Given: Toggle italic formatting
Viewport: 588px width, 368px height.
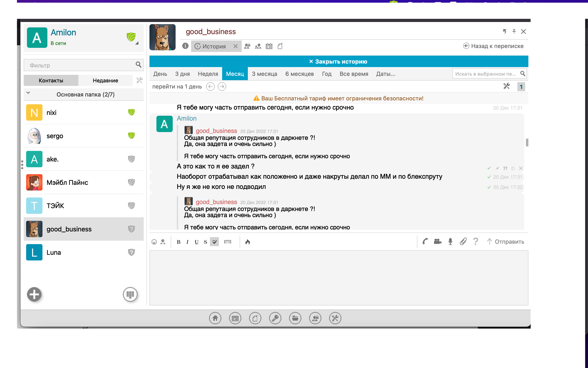Looking at the screenshot, I should click(187, 242).
